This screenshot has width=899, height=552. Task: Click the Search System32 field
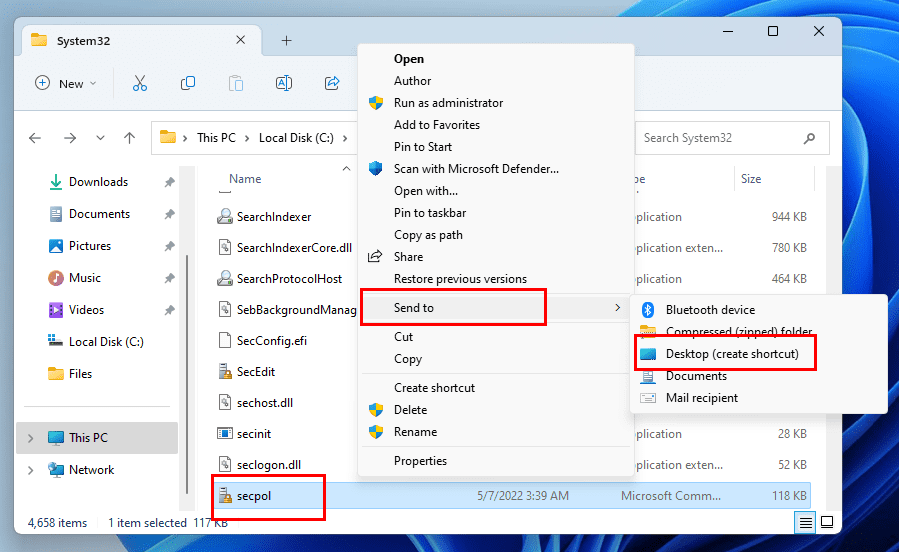tap(732, 138)
